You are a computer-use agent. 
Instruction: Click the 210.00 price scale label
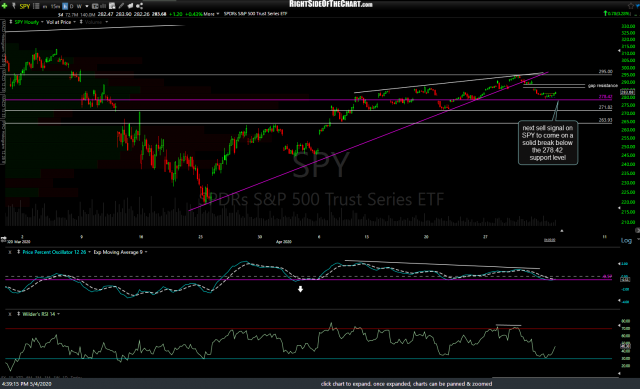coord(628,222)
